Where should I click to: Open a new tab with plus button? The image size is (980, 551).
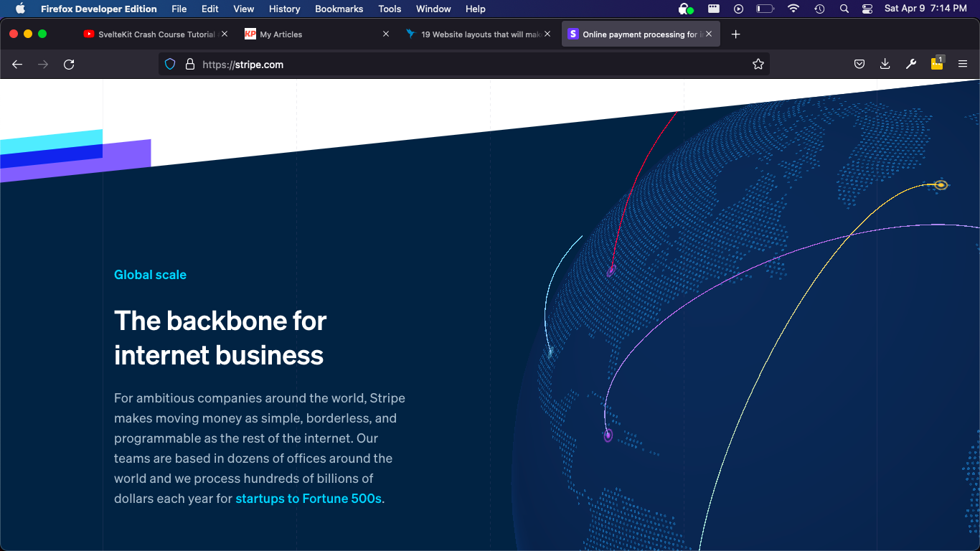(735, 34)
